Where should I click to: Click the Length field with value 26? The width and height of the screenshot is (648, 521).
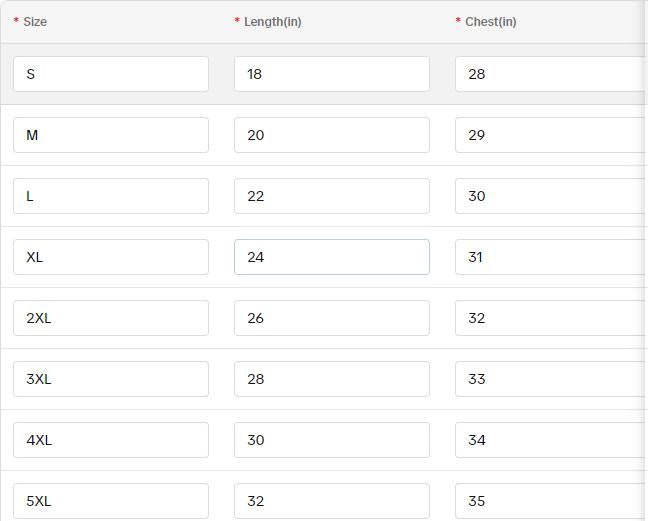pos(331,318)
